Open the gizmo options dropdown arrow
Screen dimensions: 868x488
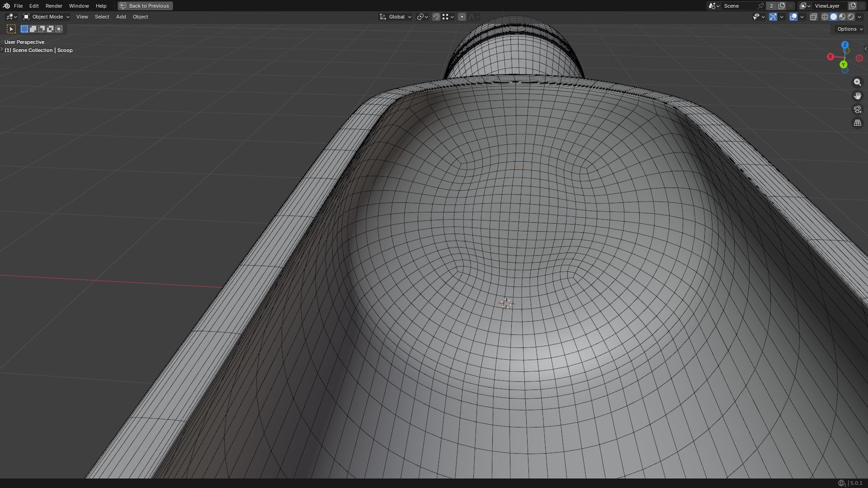click(782, 17)
